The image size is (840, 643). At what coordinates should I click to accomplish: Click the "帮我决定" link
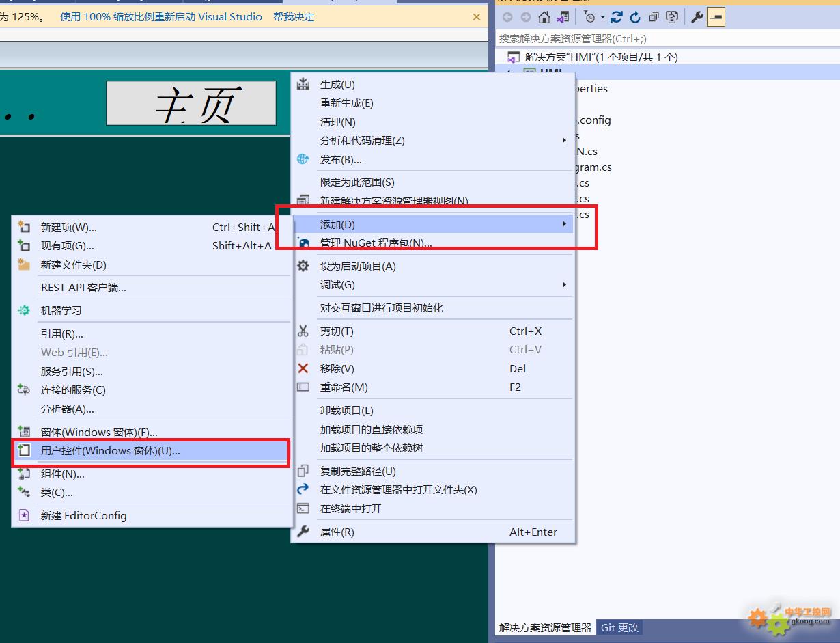(294, 16)
